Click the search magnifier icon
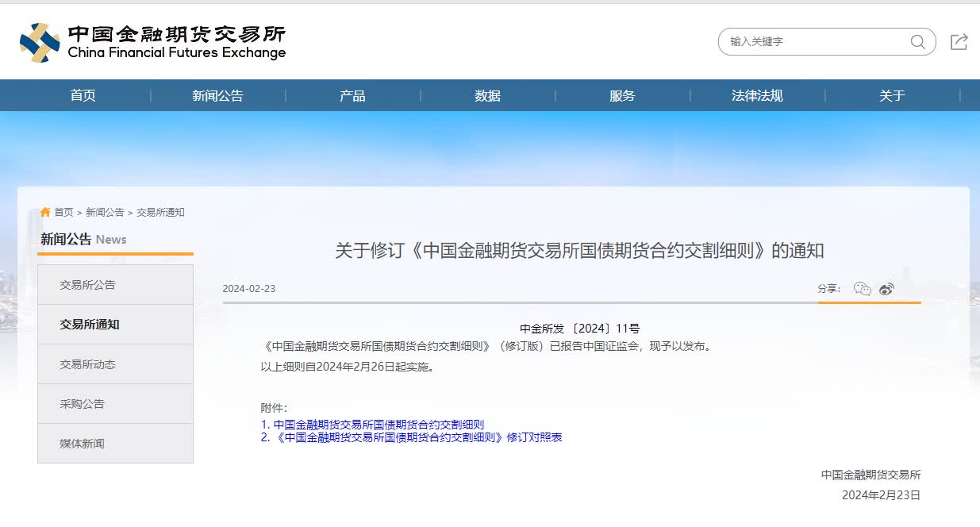Screen dimensions: 980x527 pos(918,42)
